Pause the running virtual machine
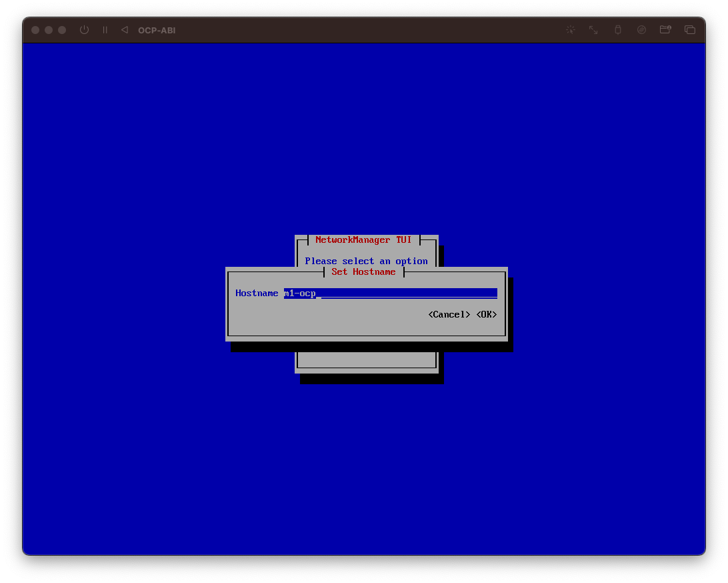This screenshot has height=583, width=728. point(104,30)
